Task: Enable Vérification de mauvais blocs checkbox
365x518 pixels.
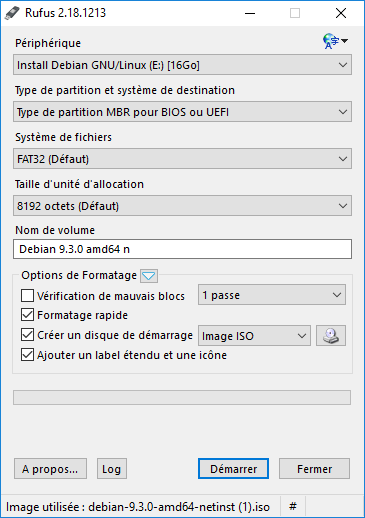Action: click(27, 296)
